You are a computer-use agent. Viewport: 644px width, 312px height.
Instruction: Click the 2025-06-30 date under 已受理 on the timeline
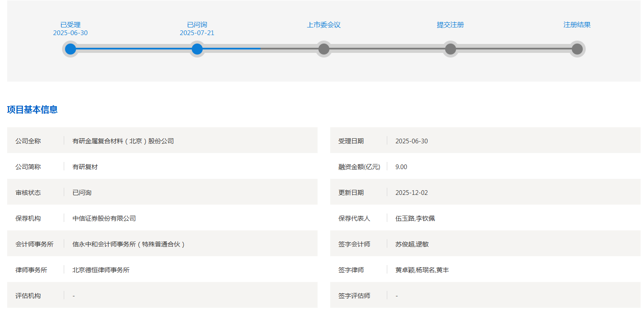(71, 33)
